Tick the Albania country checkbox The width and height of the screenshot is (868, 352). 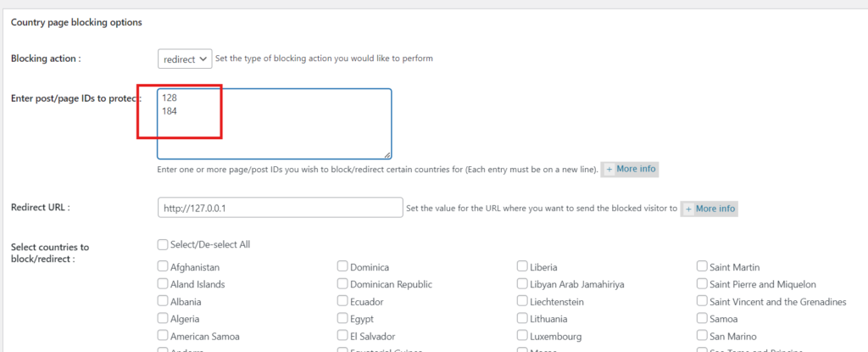163,301
